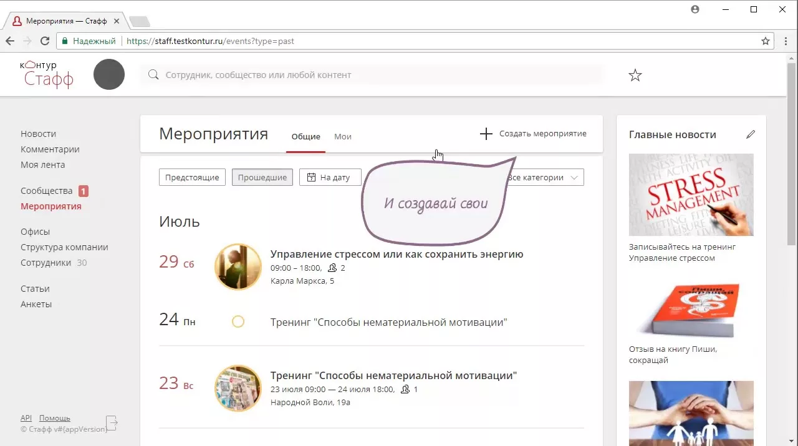The image size is (798, 446).
Task: Click the logout icon at sidebar bottom
Action: click(112, 423)
